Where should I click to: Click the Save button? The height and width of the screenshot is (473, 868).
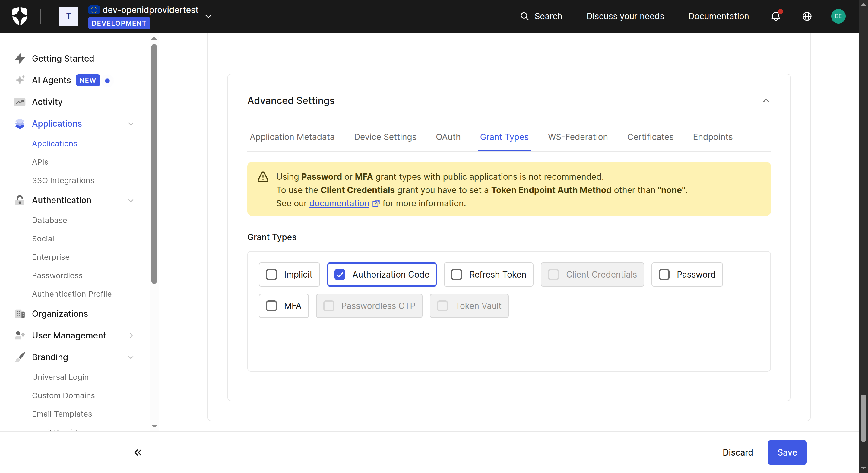click(x=787, y=452)
